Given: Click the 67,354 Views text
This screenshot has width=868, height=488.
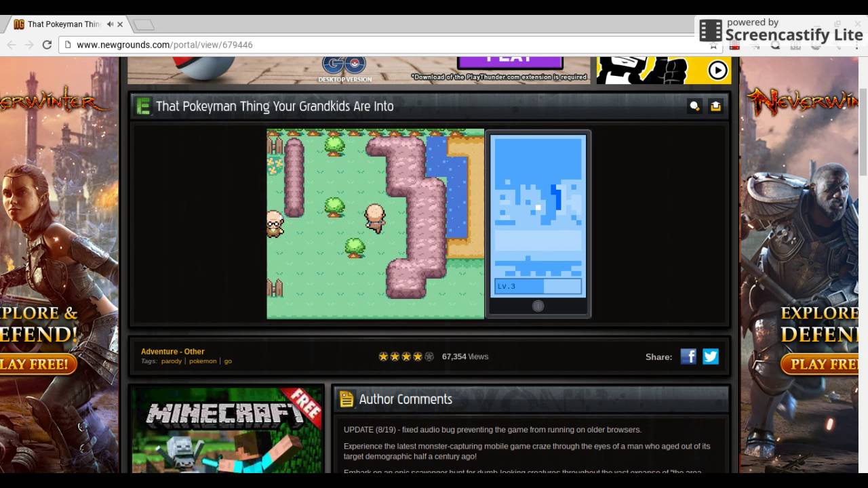Looking at the screenshot, I should (x=465, y=357).
